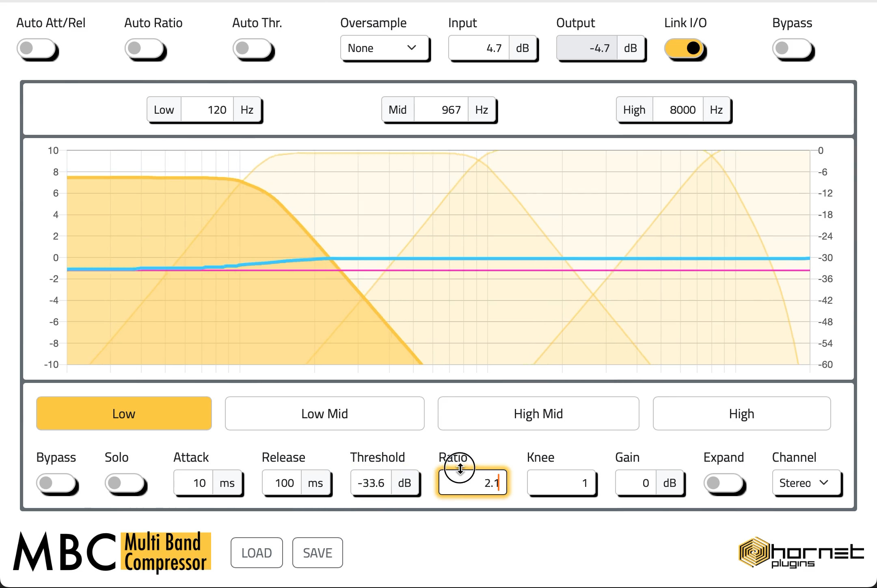Open the Oversample dropdown
The image size is (877, 588).
click(384, 48)
